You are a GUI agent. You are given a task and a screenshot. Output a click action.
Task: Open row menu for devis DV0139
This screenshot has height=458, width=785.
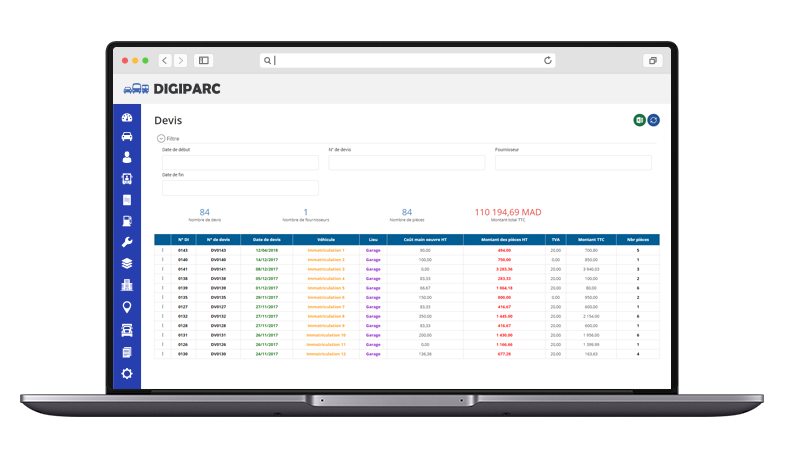(162, 288)
